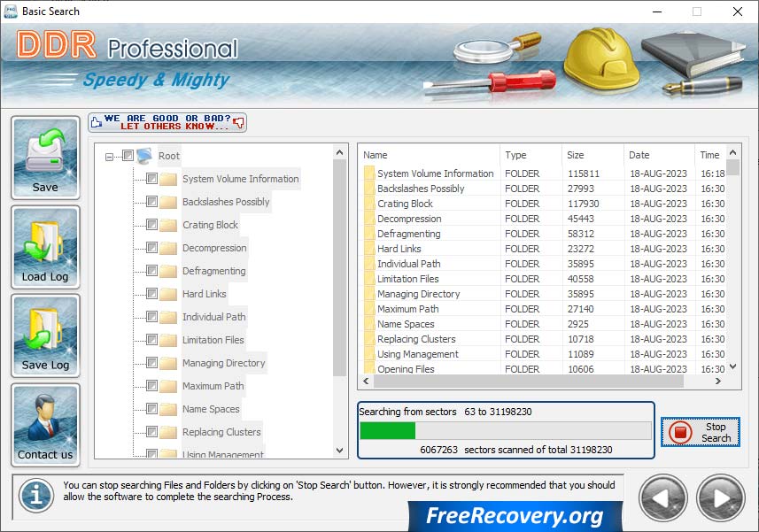The image size is (759, 532).
Task: Sort list by Date column header
Action: (x=659, y=155)
